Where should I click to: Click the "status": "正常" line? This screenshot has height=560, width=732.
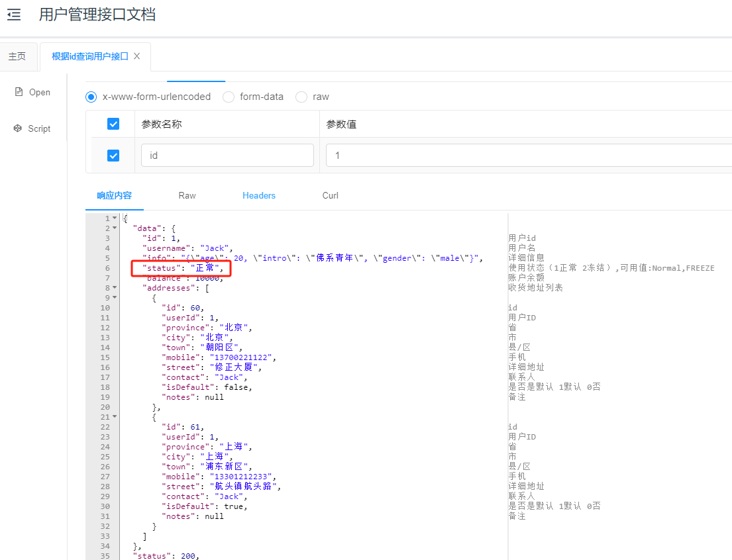click(x=183, y=268)
